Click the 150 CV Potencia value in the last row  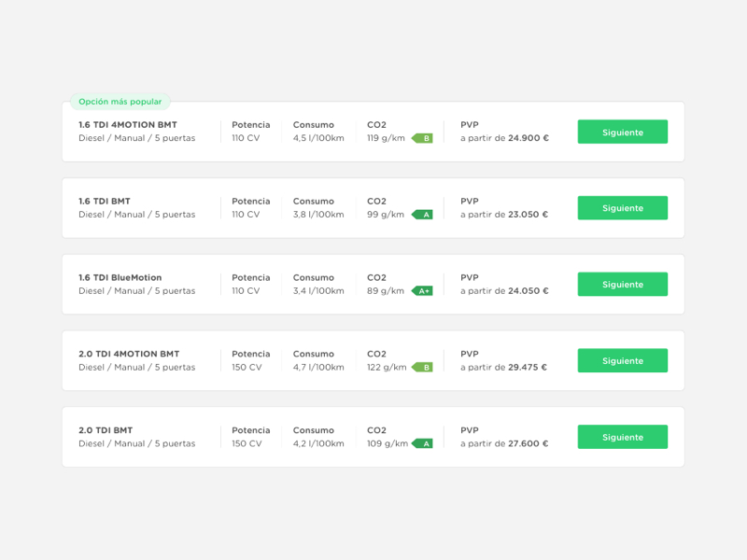tap(247, 444)
